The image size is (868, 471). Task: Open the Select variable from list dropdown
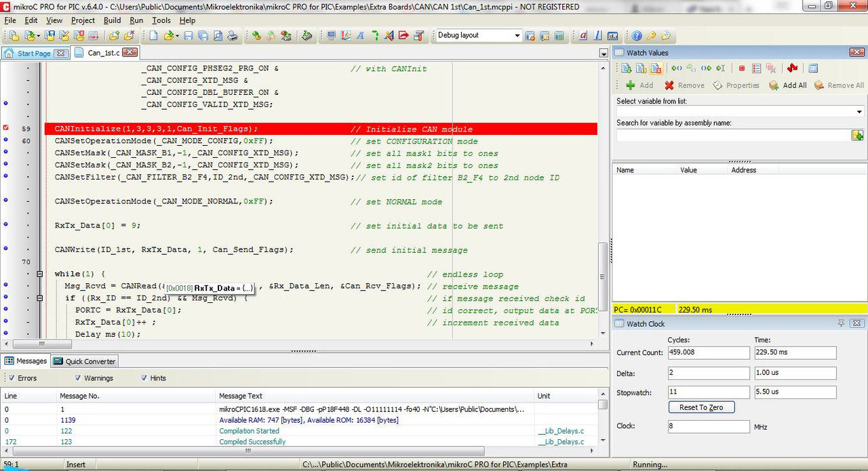point(859,112)
